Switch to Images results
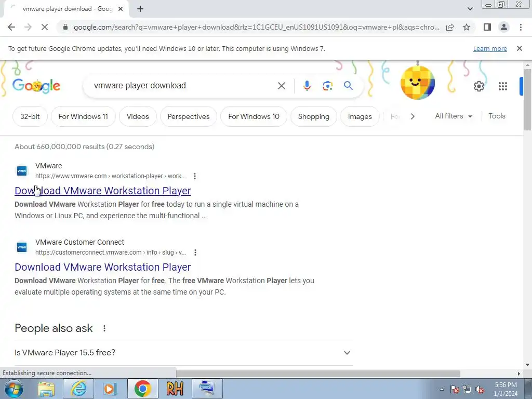 point(360,116)
